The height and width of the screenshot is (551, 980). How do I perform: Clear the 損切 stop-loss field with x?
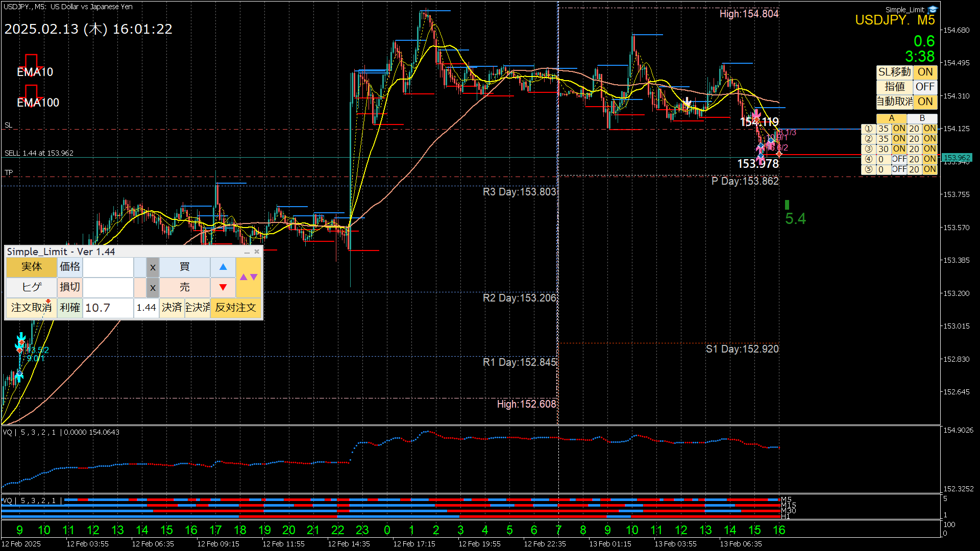coord(153,287)
